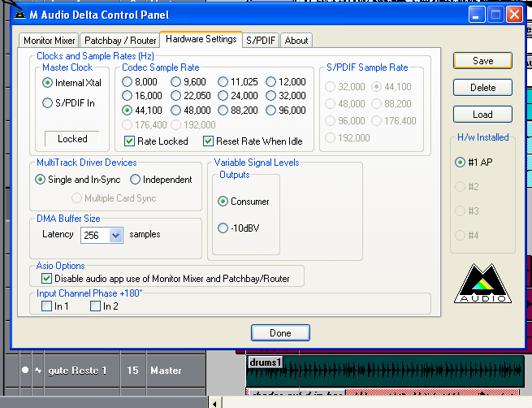
Task: Click the gute Reste 1 track name
Action: point(77,371)
